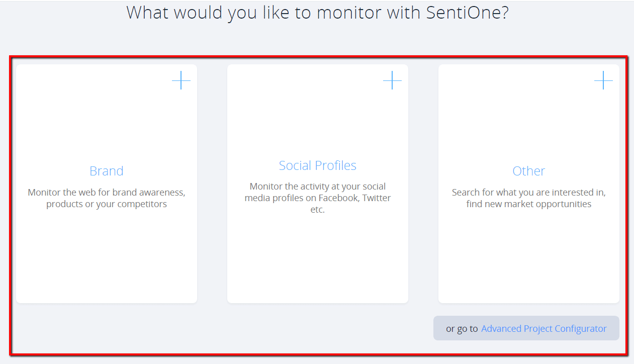Click "products or your competitors" text line

pyautogui.click(x=107, y=204)
